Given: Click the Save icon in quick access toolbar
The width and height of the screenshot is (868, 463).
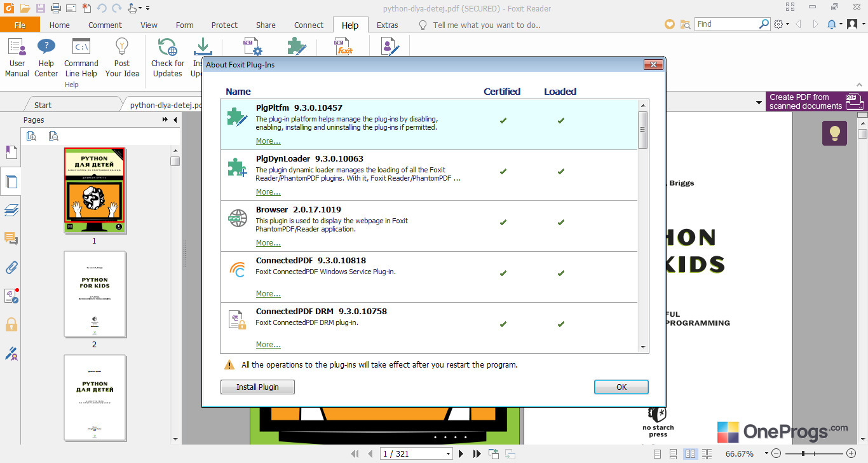Looking at the screenshot, I should [41, 8].
